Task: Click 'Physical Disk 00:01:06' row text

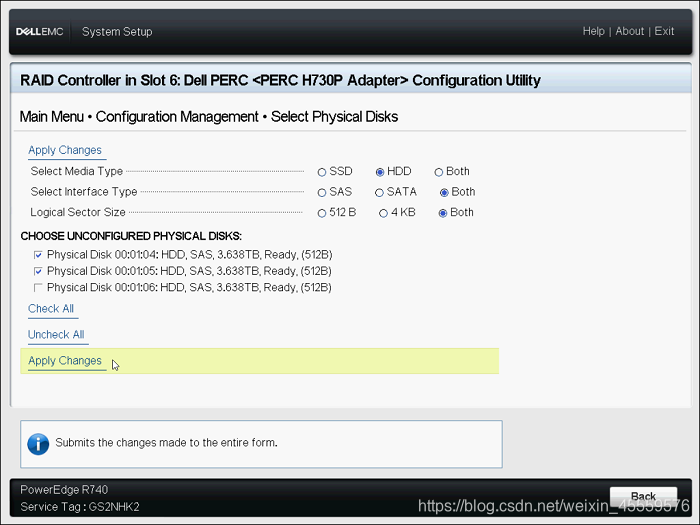Action: (189, 287)
